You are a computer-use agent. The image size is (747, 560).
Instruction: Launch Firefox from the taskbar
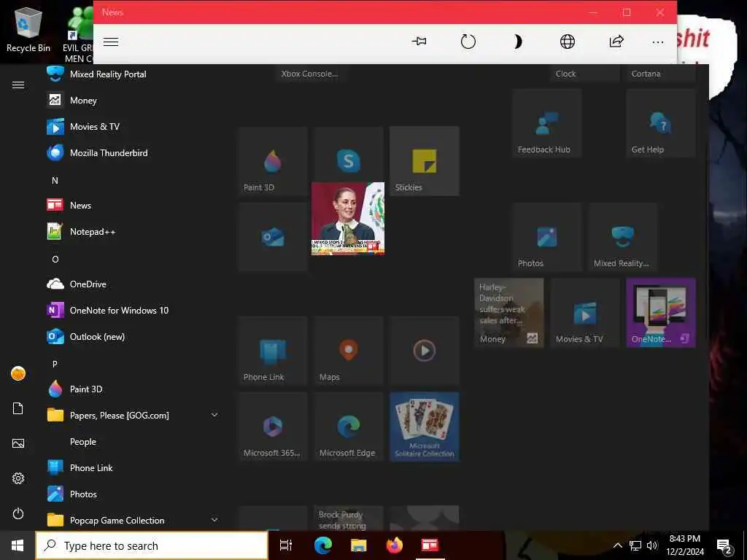tap(394, 545)
